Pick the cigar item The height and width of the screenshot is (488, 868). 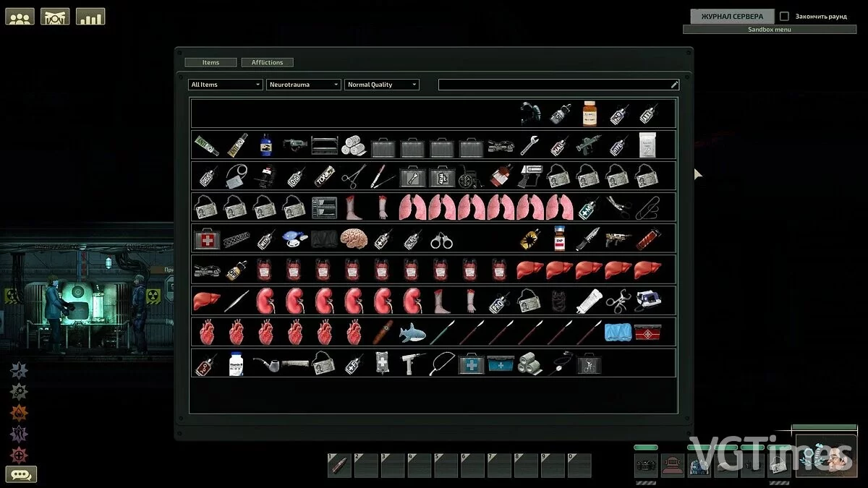coord(382,333)
